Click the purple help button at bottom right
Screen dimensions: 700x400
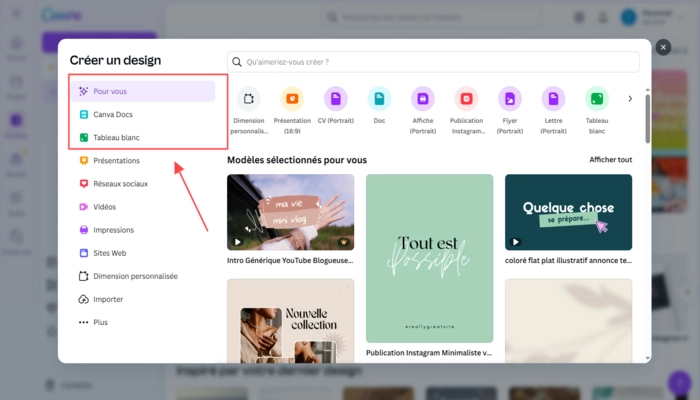coord(679,382)
